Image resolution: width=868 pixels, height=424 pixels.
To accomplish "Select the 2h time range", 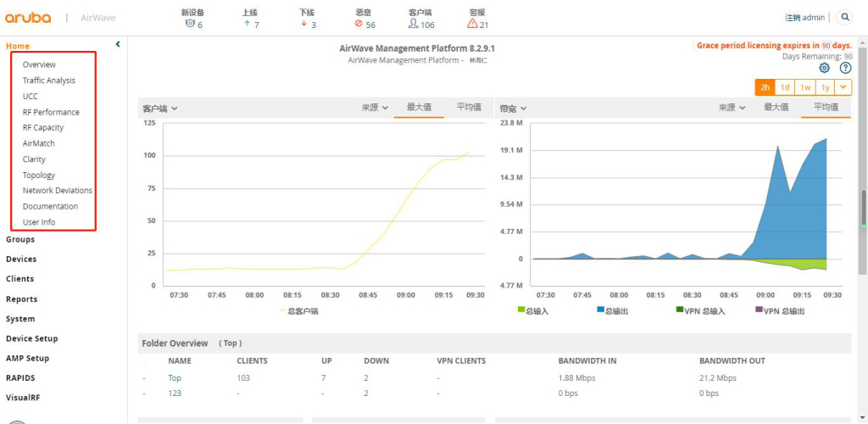I will click(765, 87).
